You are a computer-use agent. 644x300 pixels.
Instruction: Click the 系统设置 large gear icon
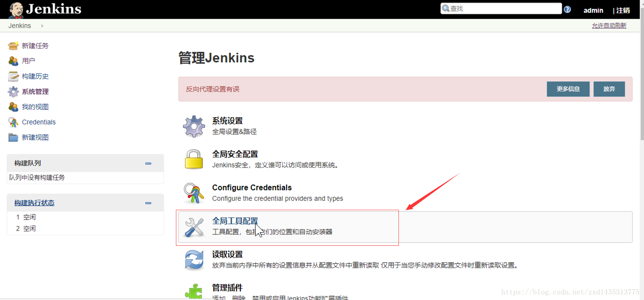pos(194,126)
